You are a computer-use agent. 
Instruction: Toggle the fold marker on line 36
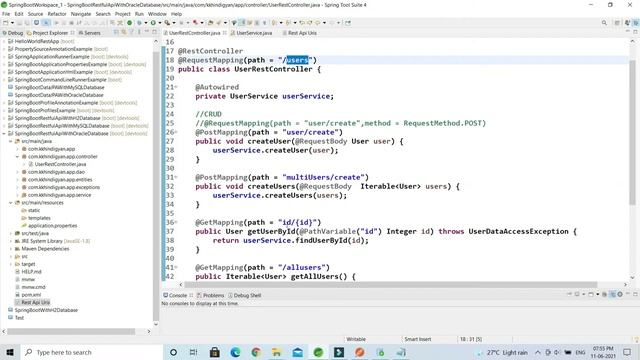click(x=176, y=222)
